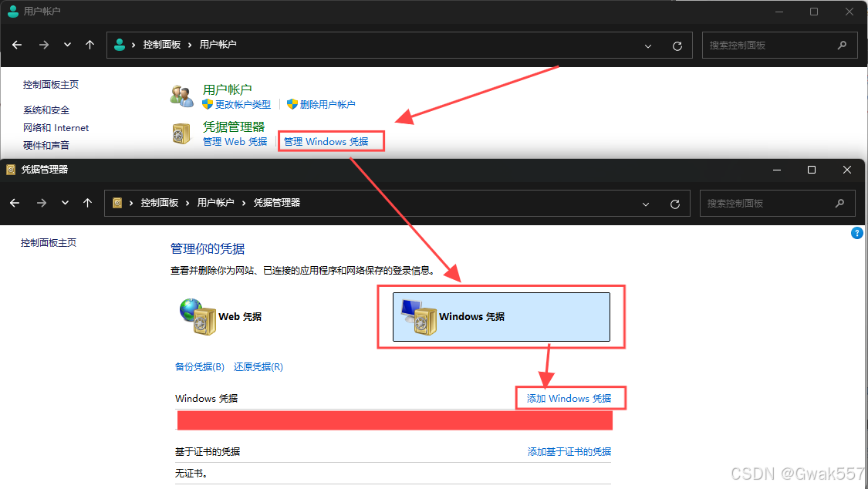Click 还原凭据(R) link

[x=258, y=367]
